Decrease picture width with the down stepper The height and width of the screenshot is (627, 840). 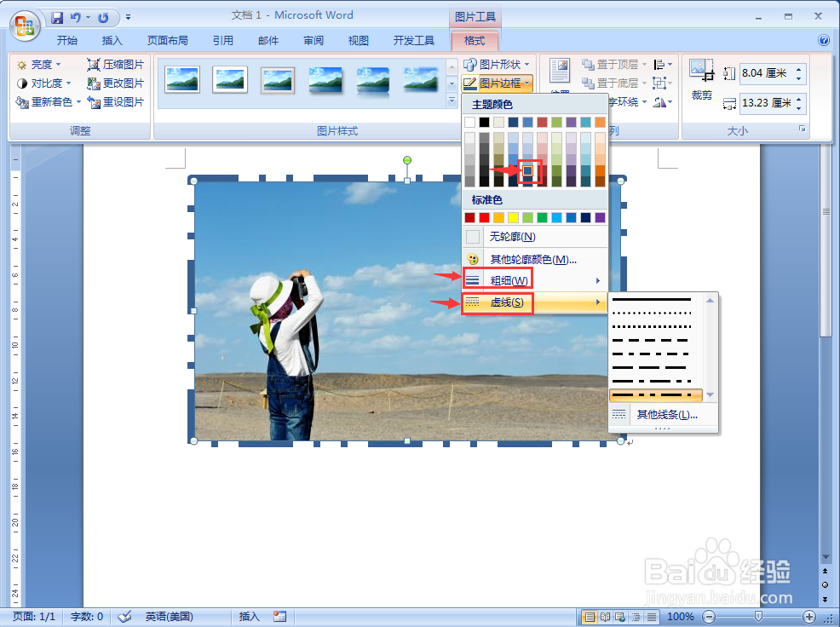tap(799, 108)
